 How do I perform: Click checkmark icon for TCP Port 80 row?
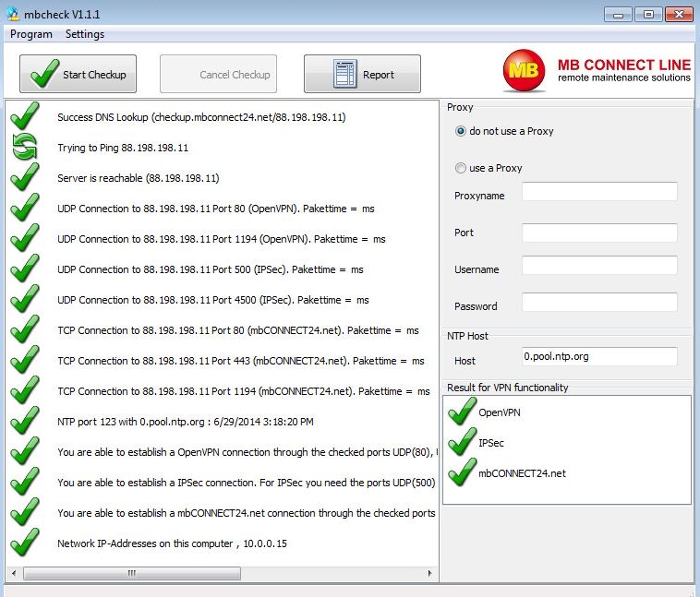click(26, 328)
